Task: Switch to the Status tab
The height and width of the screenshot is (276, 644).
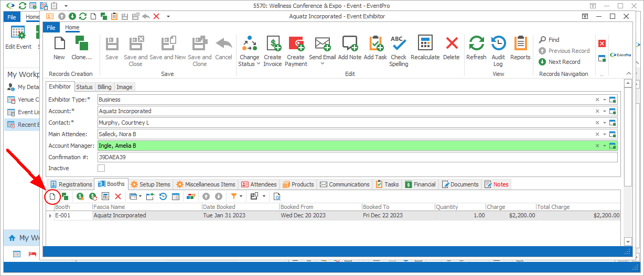Action: pos(84,87)
